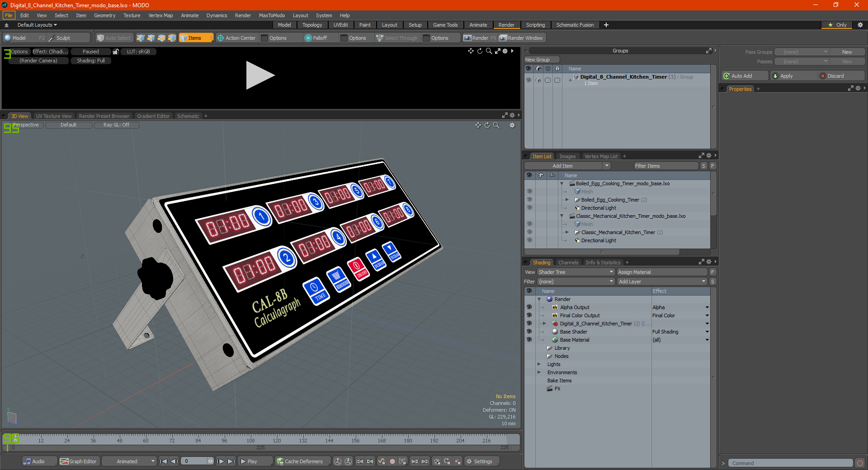Click the current frame number field
This screenshot has height=470, width=868.
[x=195, y=461]
